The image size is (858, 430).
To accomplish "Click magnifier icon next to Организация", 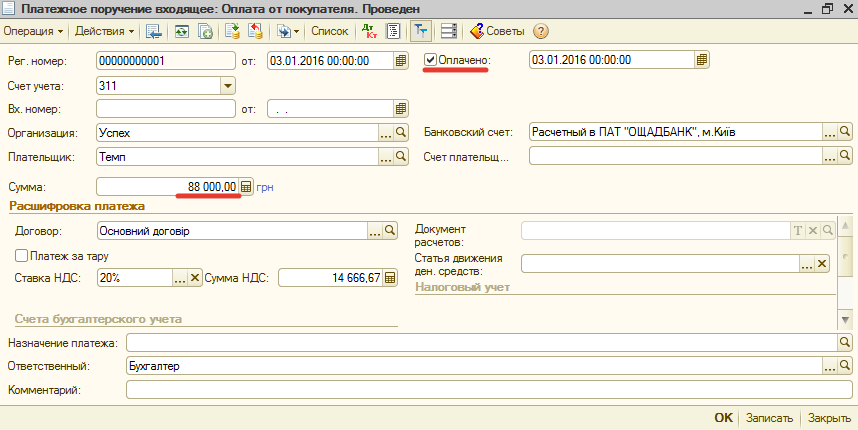I will point(402,132).
